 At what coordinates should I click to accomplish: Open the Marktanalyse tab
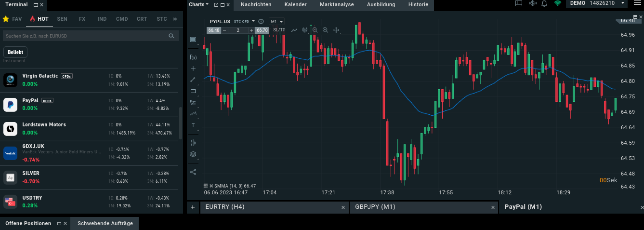pos(337,5)
